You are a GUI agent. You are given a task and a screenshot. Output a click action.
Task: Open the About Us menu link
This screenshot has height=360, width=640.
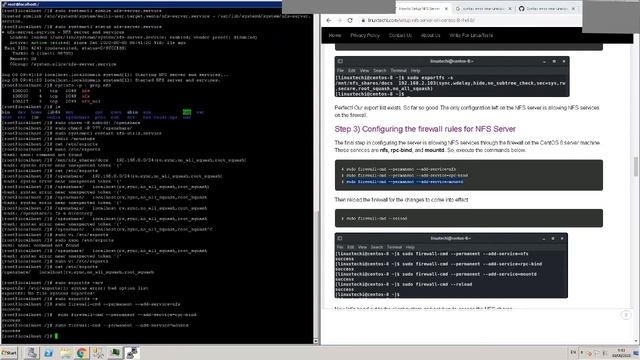430,36
